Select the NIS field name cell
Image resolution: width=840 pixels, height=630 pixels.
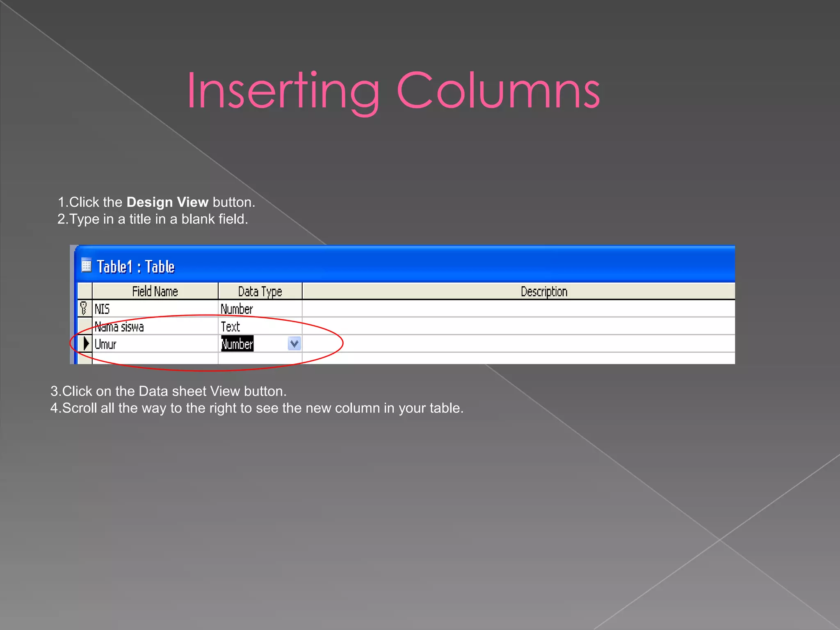click(x=155, y=308)
